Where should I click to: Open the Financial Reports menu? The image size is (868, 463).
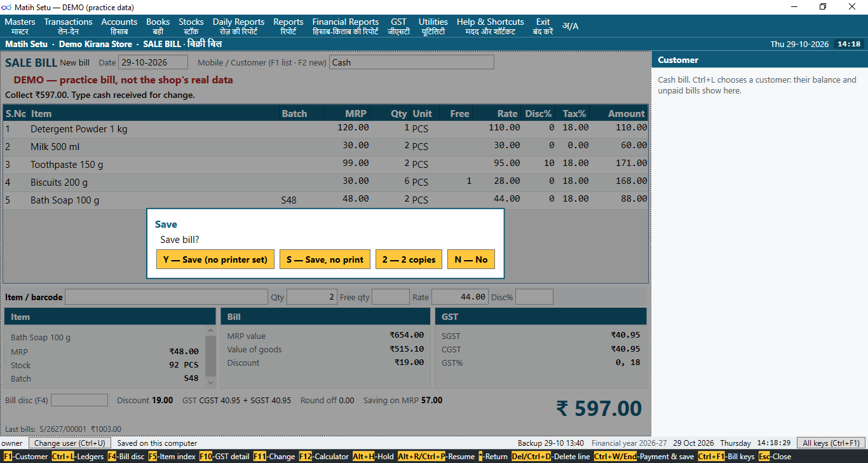point(346,26)
